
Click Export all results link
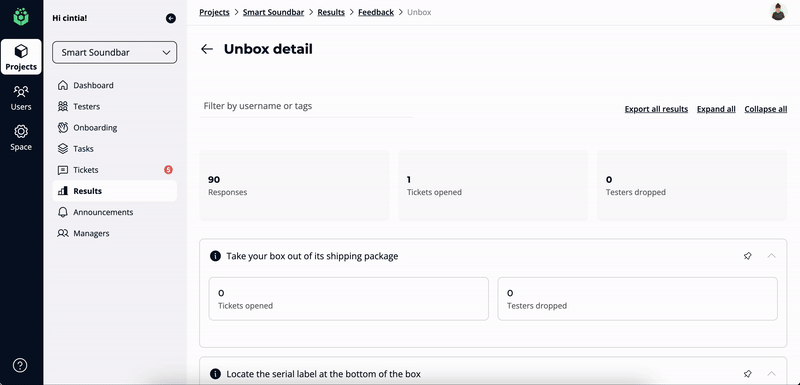tap(656, 109)
